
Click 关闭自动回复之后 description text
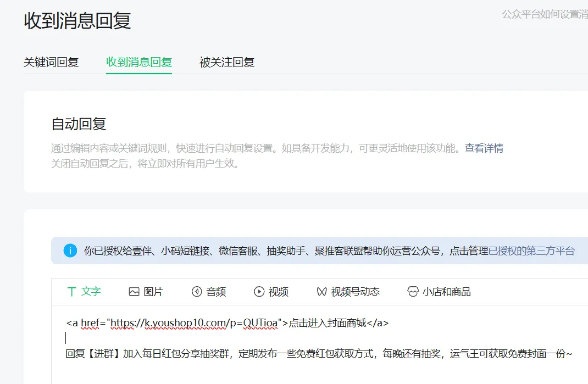coord(145,164)
